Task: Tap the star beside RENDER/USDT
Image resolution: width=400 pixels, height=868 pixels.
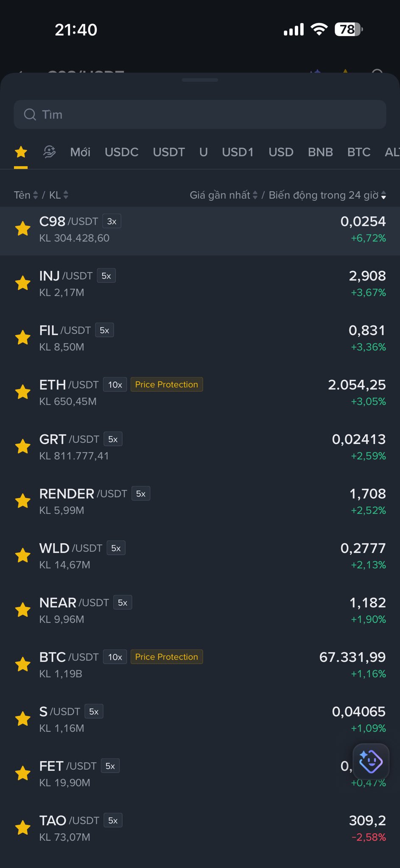Action: coord(23,501)
